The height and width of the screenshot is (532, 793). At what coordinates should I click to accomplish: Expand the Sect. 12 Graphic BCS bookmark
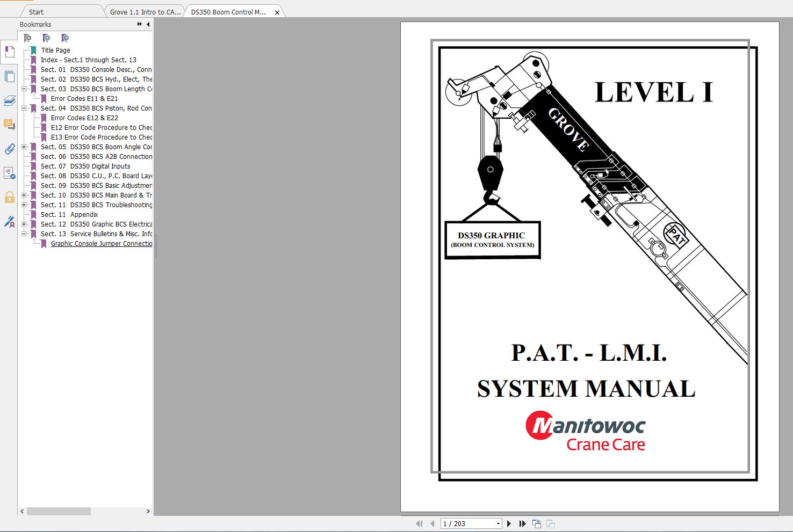coord(24,224)
